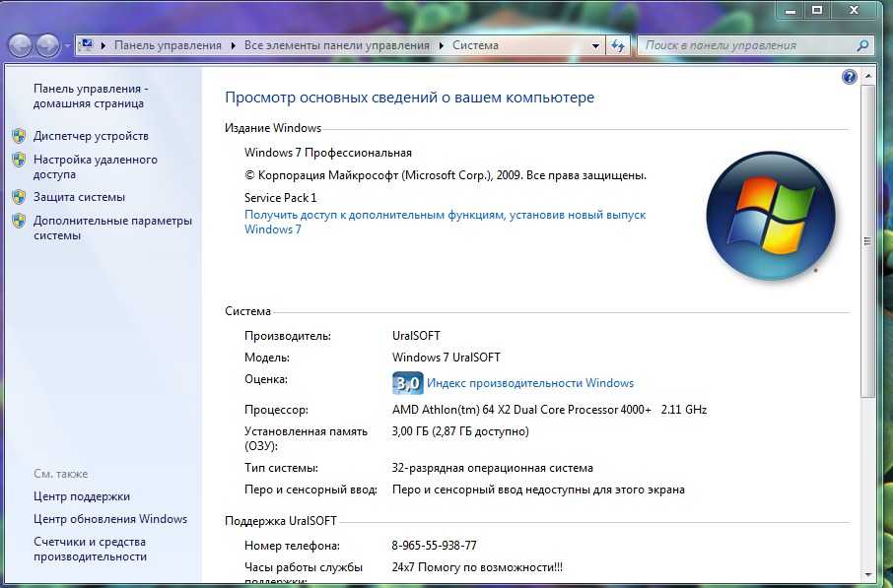This screenshot has width=893, height=588.
Task: Open recent pages dropdown beside navigation arrows
Action: [67, 45]
